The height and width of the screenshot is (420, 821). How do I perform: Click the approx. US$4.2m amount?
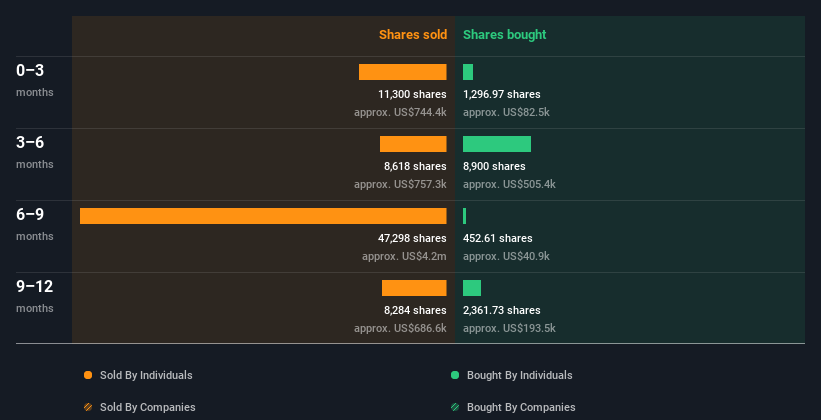click(404, 257)
